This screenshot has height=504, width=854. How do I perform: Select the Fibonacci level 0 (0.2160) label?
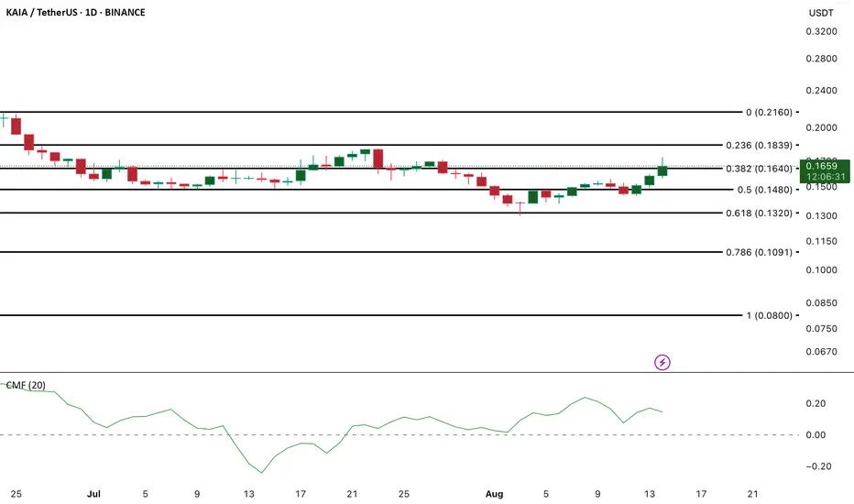click(769, 112)
